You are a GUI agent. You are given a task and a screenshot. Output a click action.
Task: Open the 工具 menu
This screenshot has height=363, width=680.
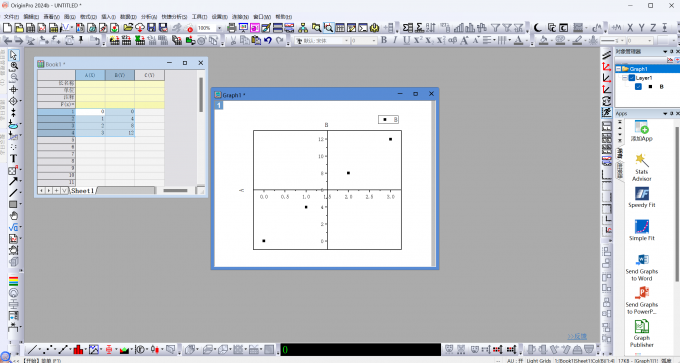(x=199, y=17)
